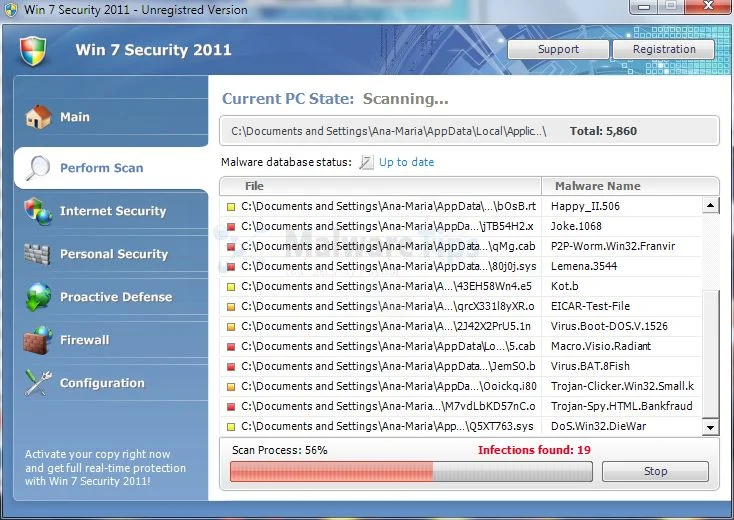734x520 pixels.
Task: Click the title bar shield icon
Action: 11,9
